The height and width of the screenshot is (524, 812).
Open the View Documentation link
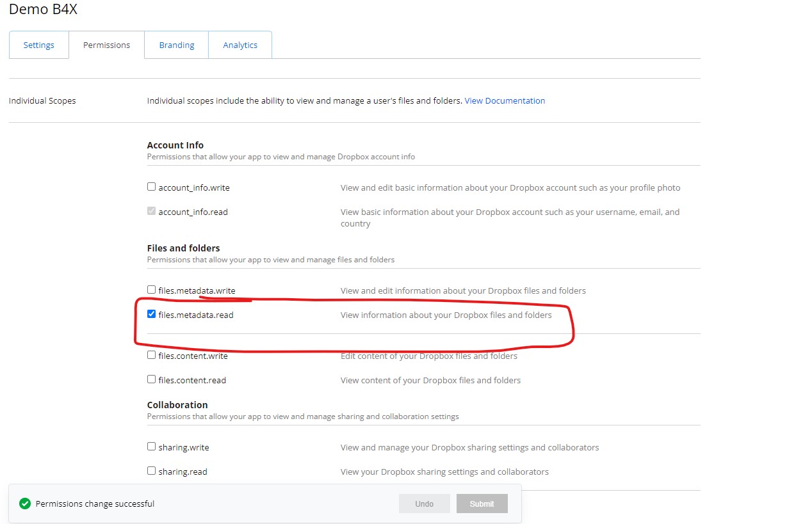point(505,100)
